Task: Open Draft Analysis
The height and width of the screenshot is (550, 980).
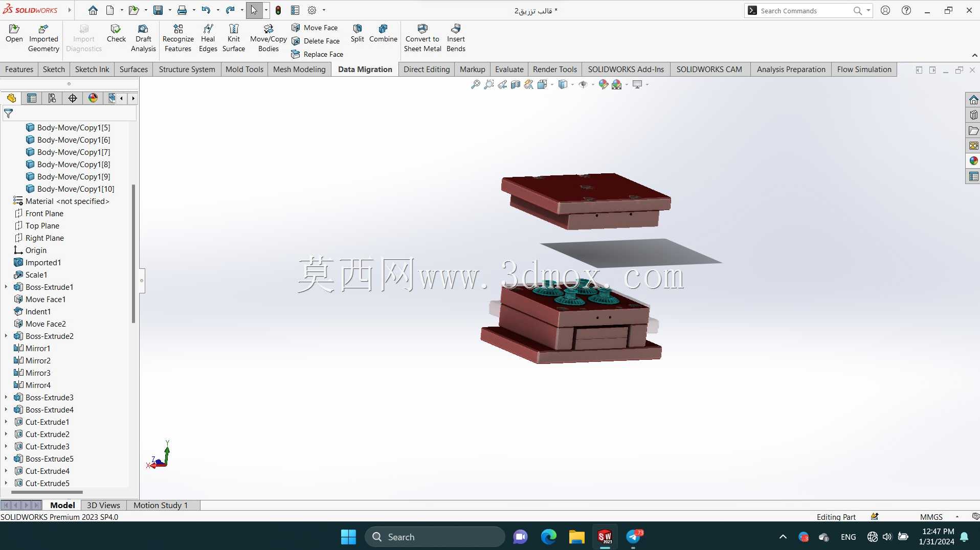Action: [x=143, y=38]
